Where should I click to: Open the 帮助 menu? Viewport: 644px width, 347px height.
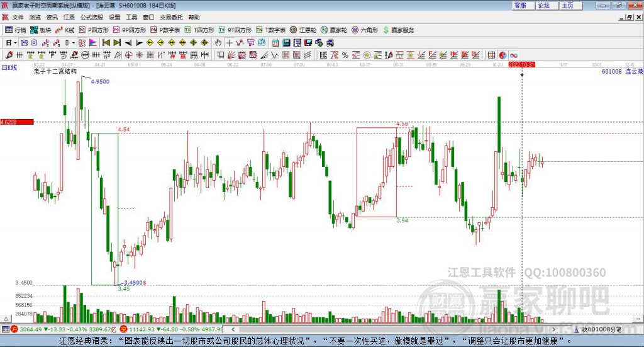click(194, 17)
